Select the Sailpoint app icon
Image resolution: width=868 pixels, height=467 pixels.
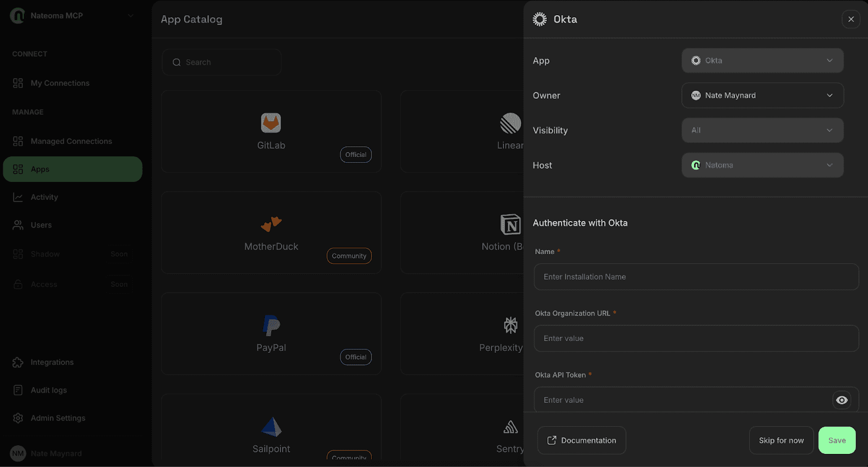coord(271,427)
